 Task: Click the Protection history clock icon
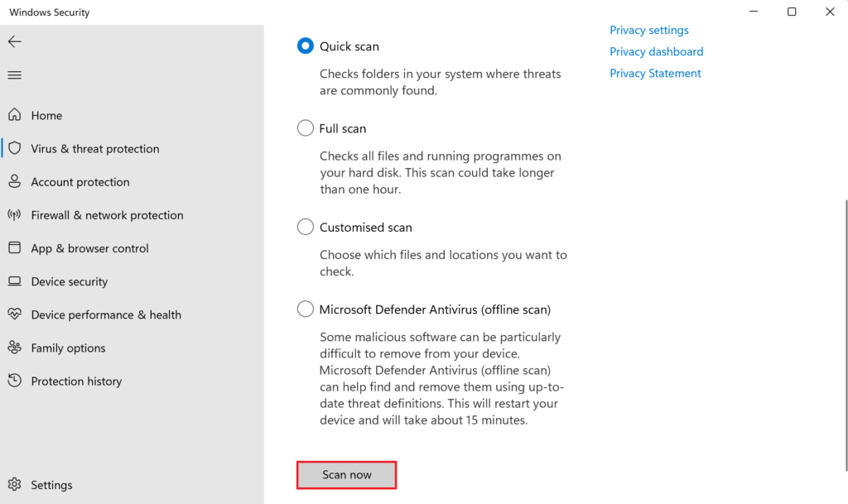(x=14, y=381)
